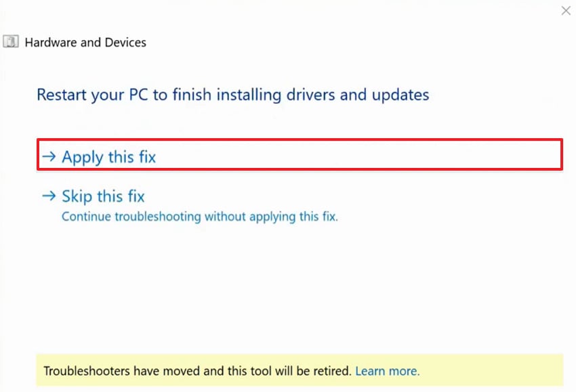Select the troubleshooter wizard icon in the header
Screen dimensions: 576x392
10,41
